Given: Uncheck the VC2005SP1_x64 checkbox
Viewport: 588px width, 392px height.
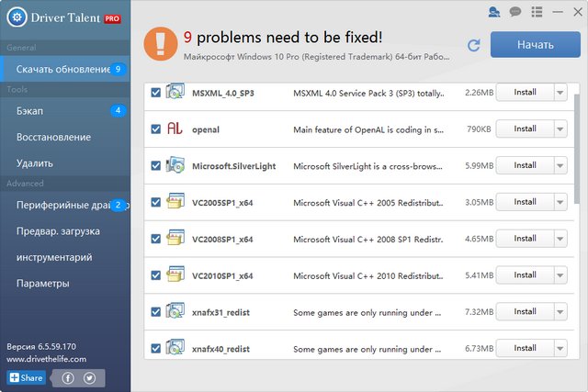Looking at the screenshot, I should coord(155,202).
